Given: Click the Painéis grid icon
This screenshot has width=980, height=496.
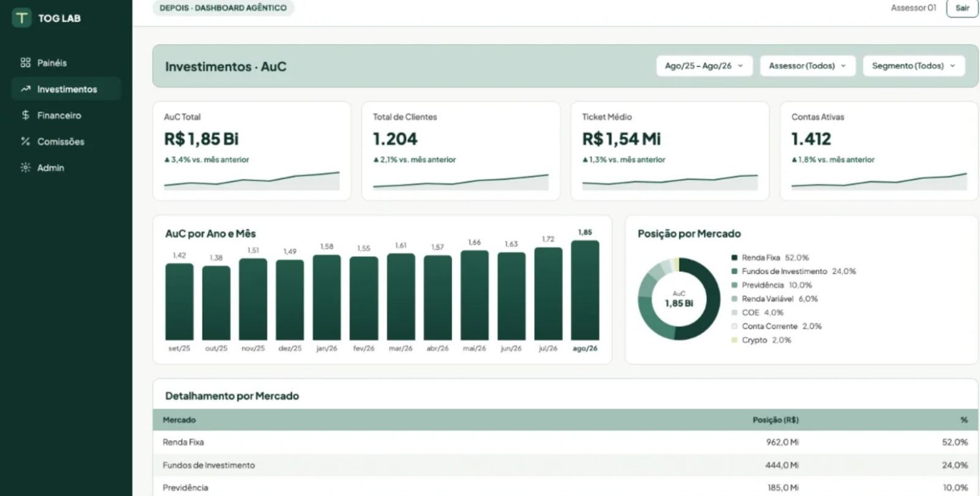Looking at the screenshot, I should click(x=25, y=63).
